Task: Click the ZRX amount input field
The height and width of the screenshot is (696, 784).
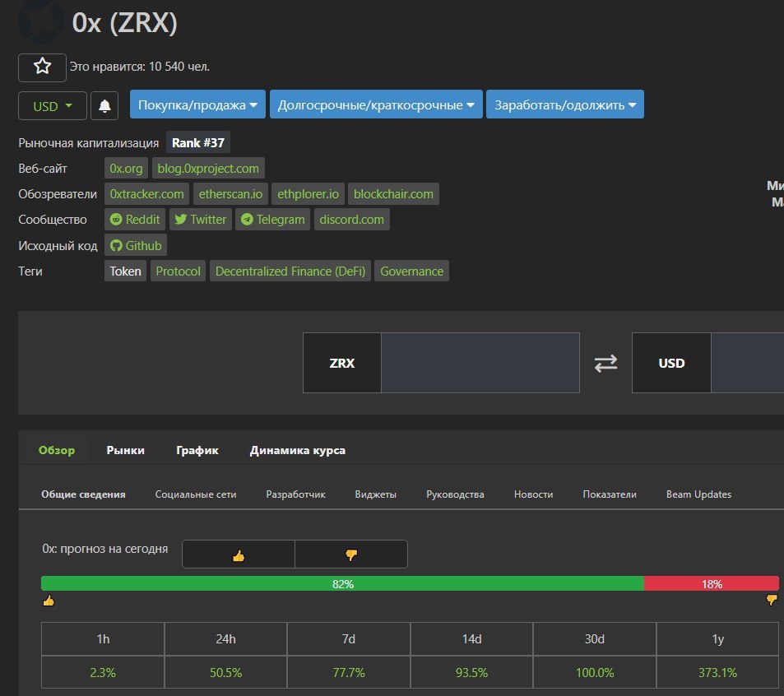Action: coord(480,363)
